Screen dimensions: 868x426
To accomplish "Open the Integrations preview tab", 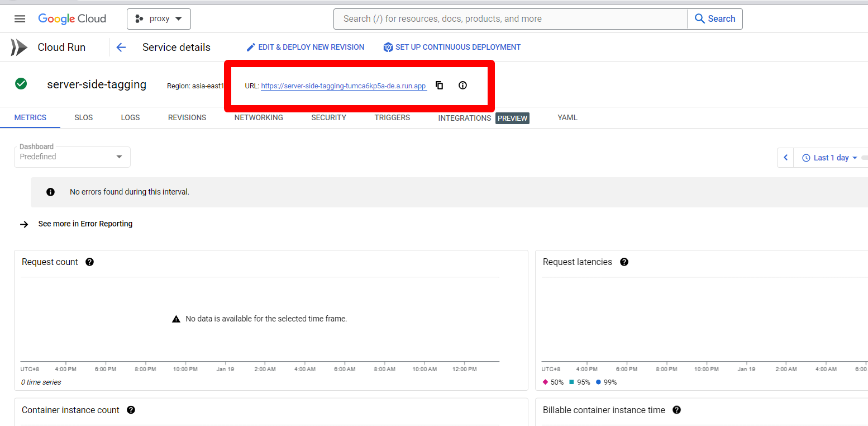I will tap(483, 118).
